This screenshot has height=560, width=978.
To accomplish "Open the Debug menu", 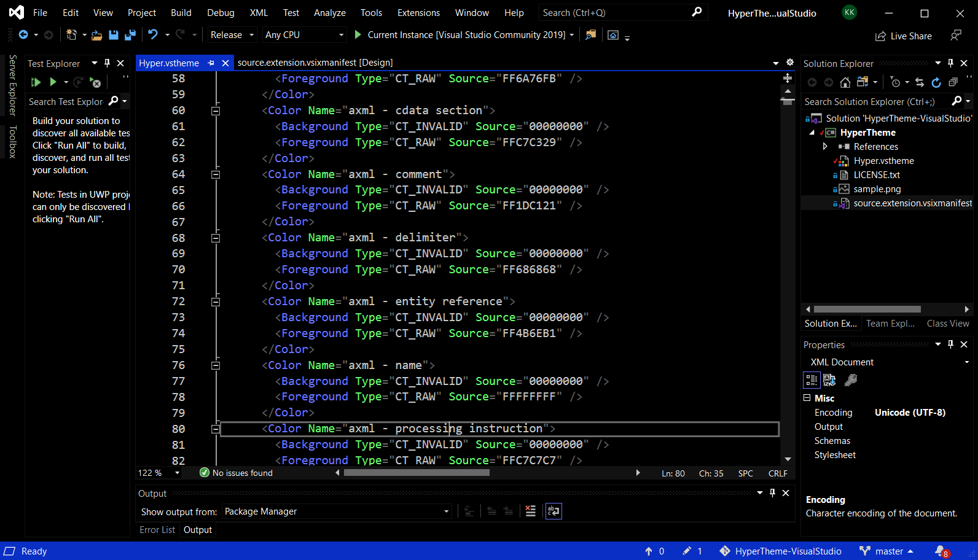I will point(221,12).
